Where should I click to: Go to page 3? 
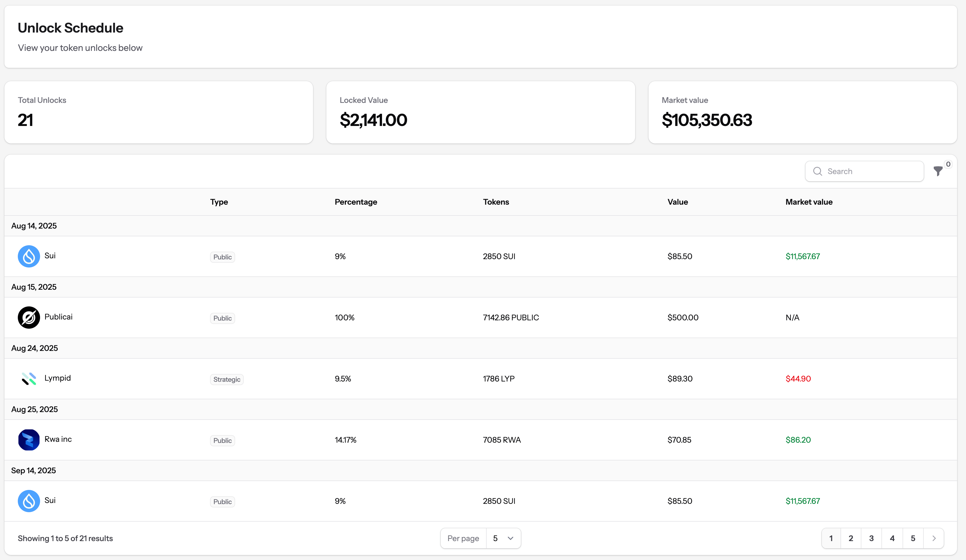point(871,538)
